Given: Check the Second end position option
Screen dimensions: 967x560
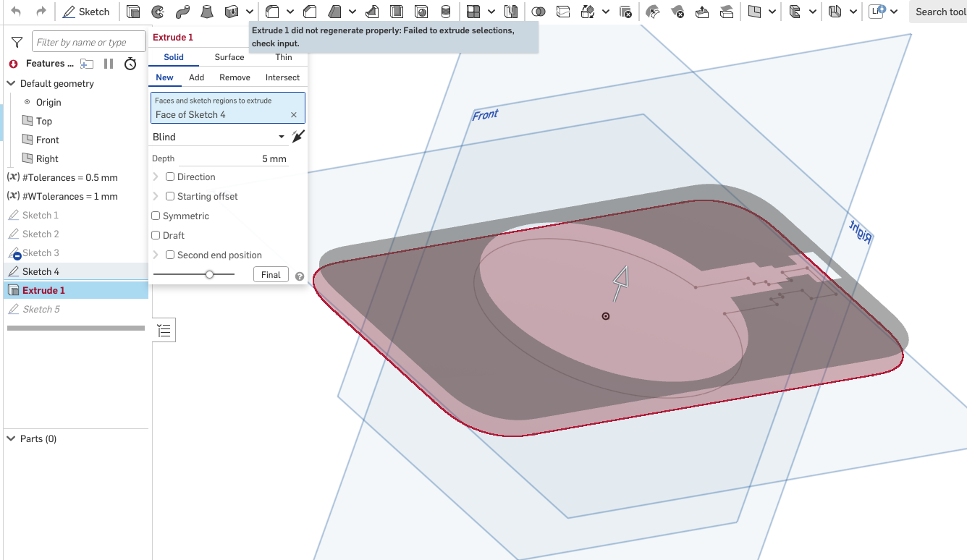Looking at the screenshot, I should coord(170,255).
